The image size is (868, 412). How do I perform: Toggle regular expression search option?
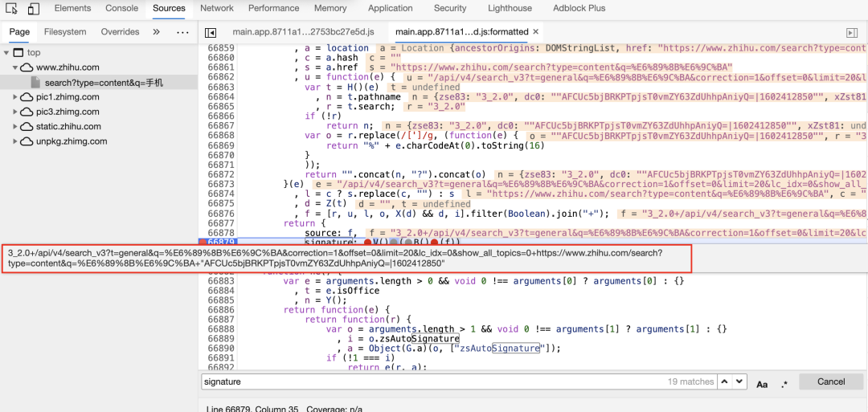coord(784,384)
